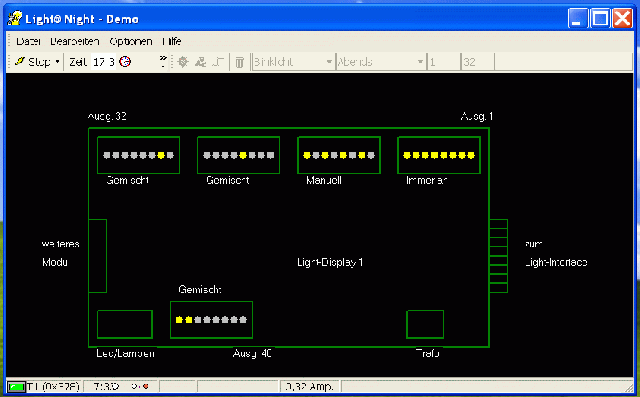Click the 0,32 Amp. status bar reading

click(x=309, y=386)
